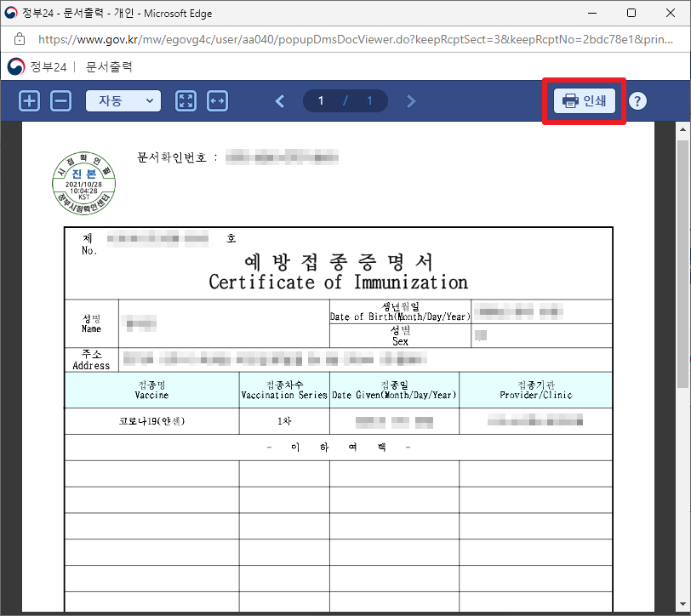Select the 문서확인번호 label text
The image size is (691, 616).
172,157
